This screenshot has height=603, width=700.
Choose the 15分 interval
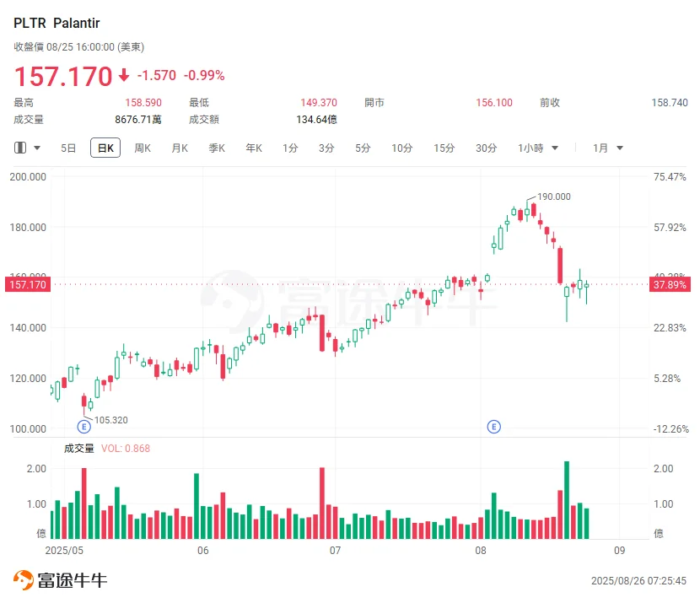coord(444,148)
